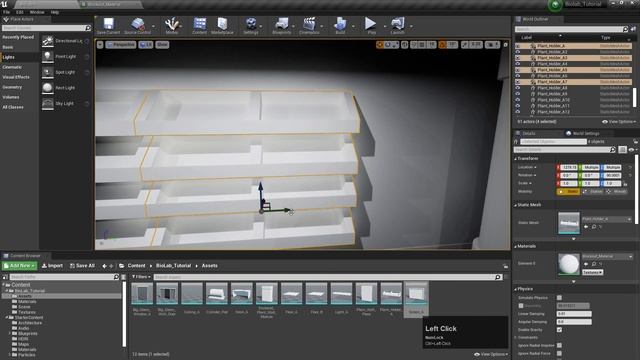Viewport: 640px width, 360px height.
Task: Toggle the Ignore Radial Impulse checkbox
Action: pos(559,346)
